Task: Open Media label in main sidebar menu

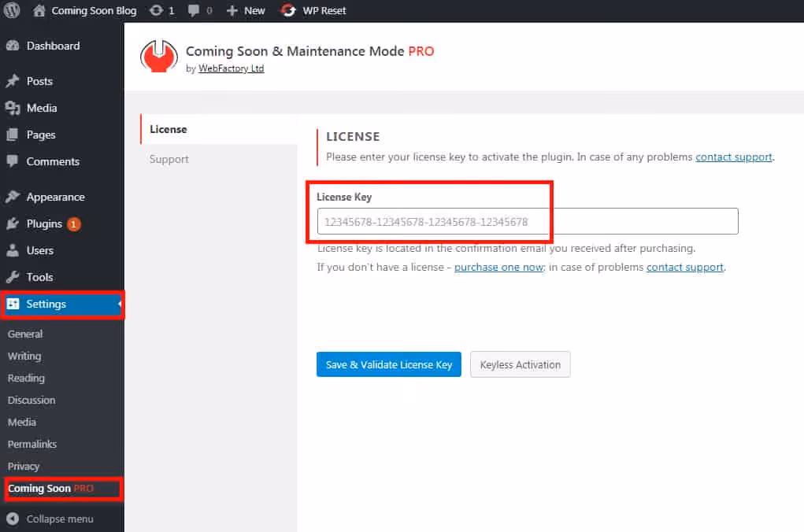Action: [42, 108]
